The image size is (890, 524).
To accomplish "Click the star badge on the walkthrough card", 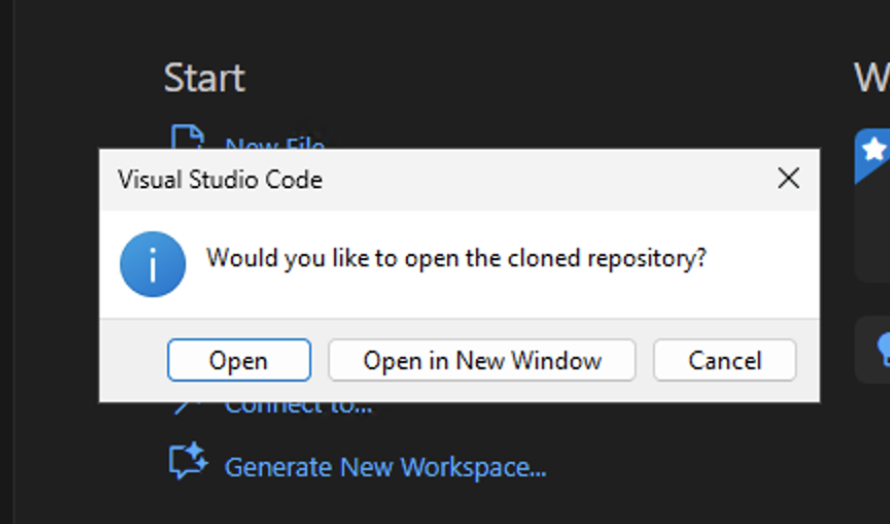I will pyautogui.click(x=873, y=150).
